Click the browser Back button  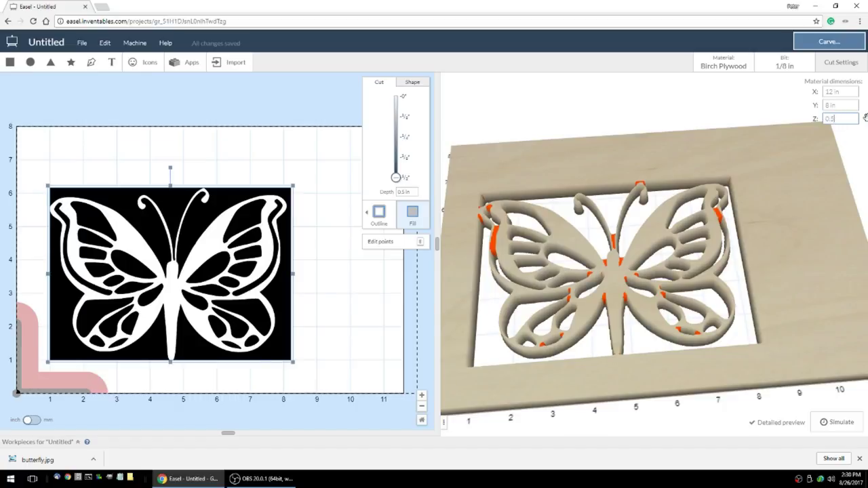8,21
